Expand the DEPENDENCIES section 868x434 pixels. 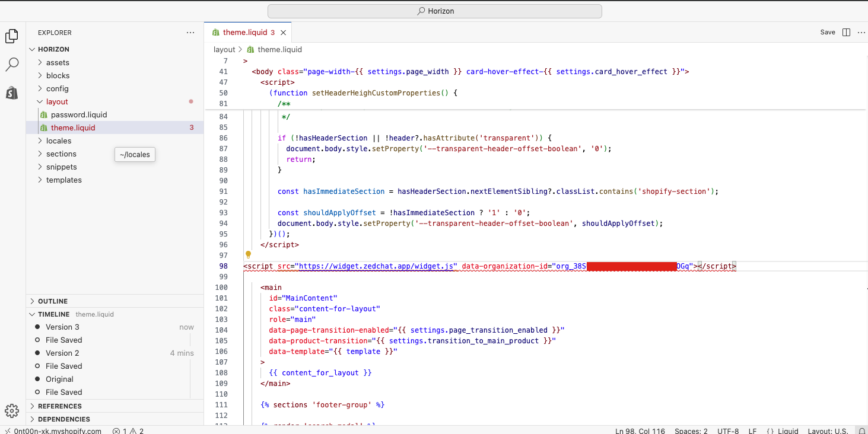point(63,419)
